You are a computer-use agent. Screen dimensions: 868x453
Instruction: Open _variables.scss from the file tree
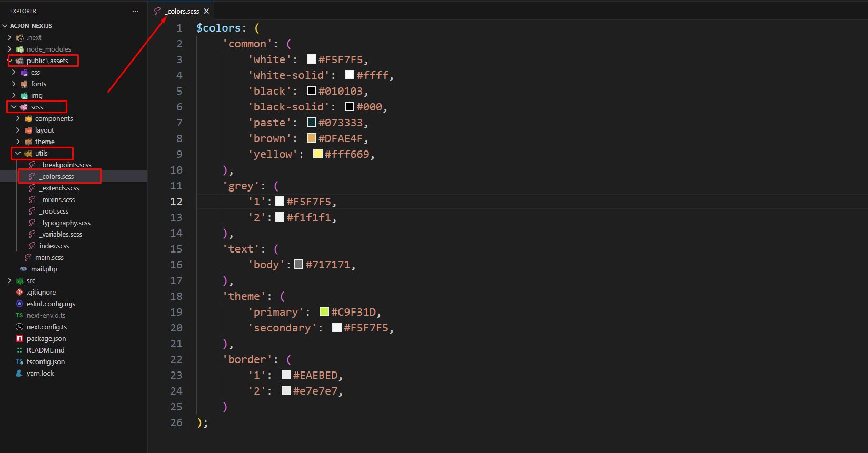click(61, 234)
